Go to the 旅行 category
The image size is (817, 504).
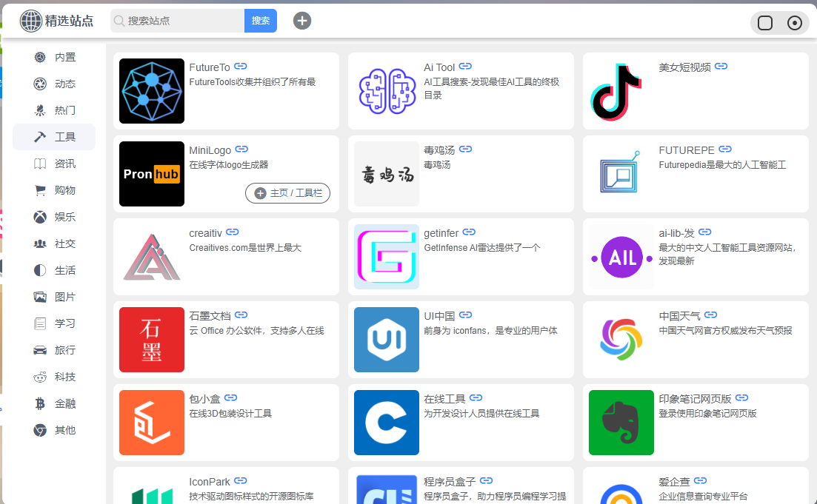(x=54, y=350)
